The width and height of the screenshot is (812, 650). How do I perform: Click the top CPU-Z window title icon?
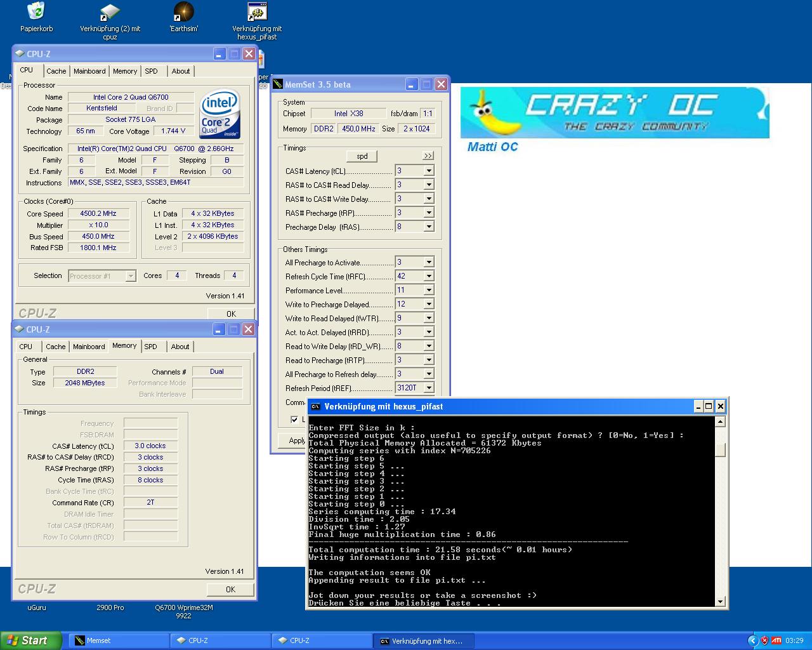pyautogui.click(x=20, y=54)
